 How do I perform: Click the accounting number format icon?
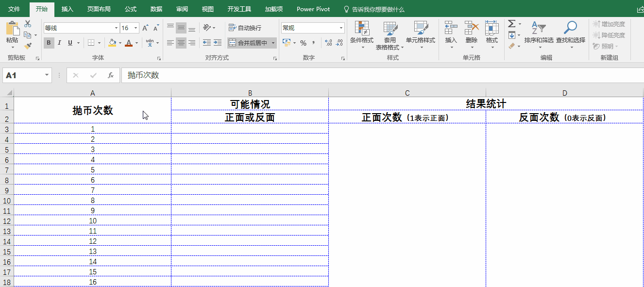(287, 43)
